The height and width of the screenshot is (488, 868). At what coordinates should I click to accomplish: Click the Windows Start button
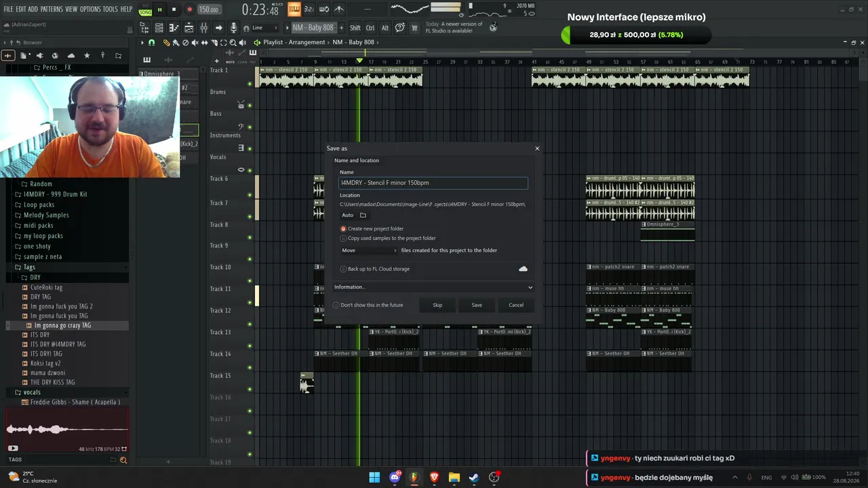coord(374,477)
